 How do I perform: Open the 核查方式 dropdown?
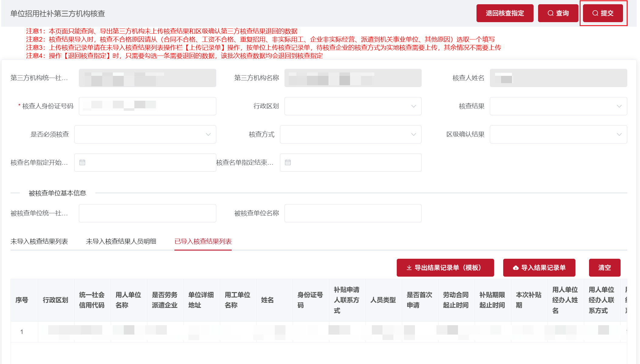point(351,134)
